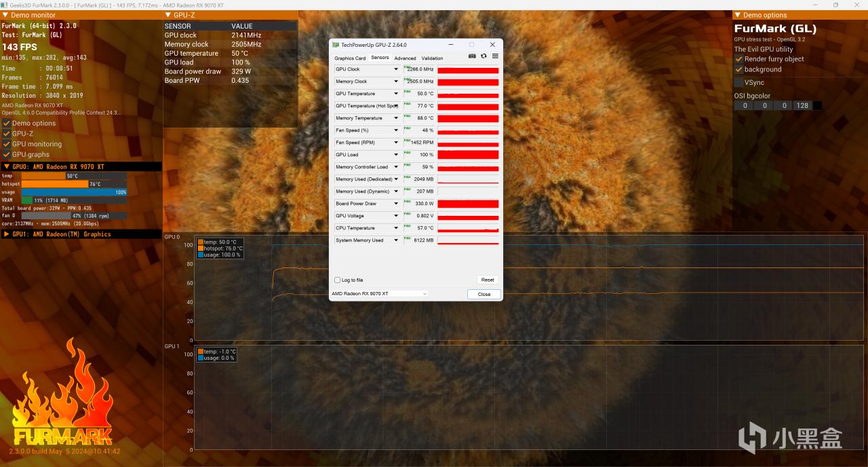The width and height of the screenshot is (868, 467).
Task: Toggle the GPU graphs checkbox
Action: tap(6, 155)
